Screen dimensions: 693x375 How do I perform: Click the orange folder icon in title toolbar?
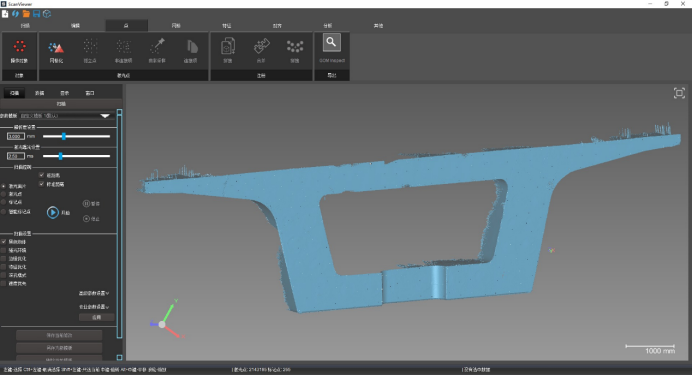tap(26, 14)
